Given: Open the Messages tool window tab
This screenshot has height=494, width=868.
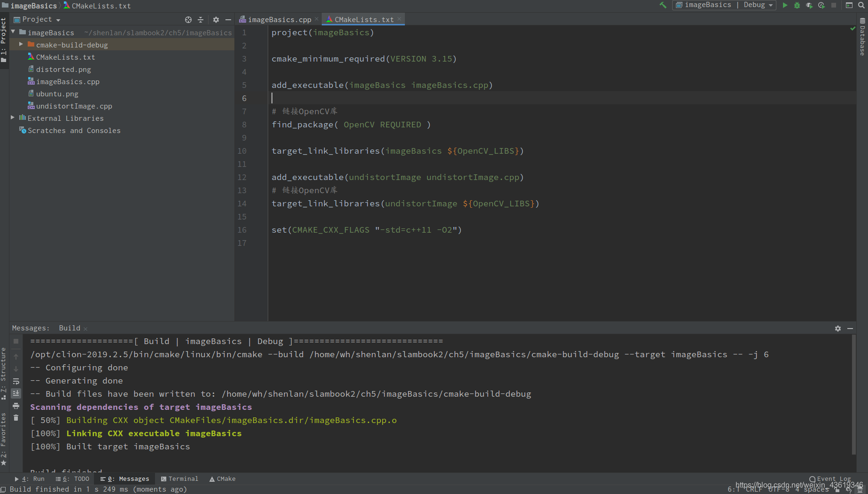Looking at the screenshot, I should click(124, 478).
